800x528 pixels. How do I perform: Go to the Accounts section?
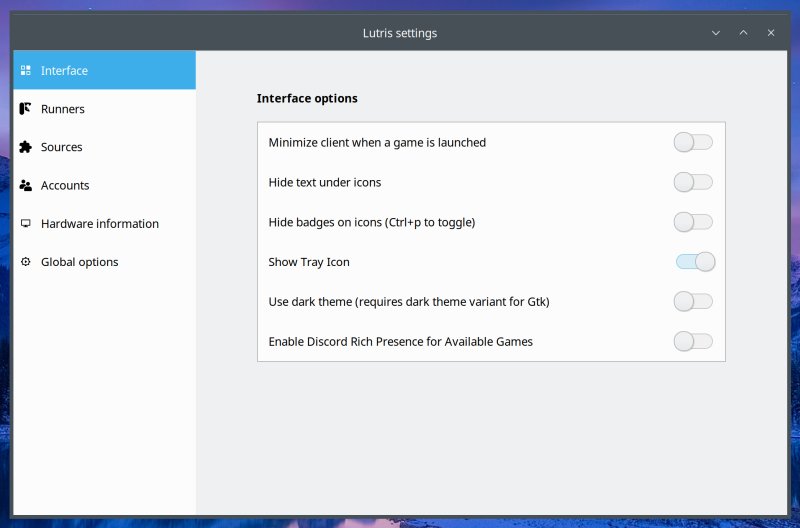(105, 185)
